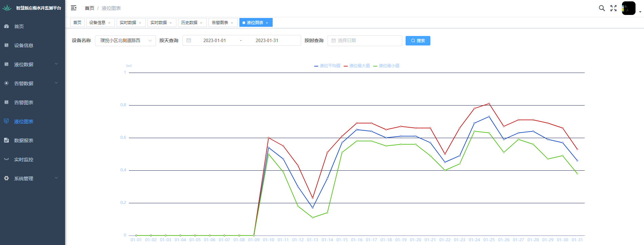
Task: Expand the 液位数据 sidebar submenu
Action: [x=32, y=64]
